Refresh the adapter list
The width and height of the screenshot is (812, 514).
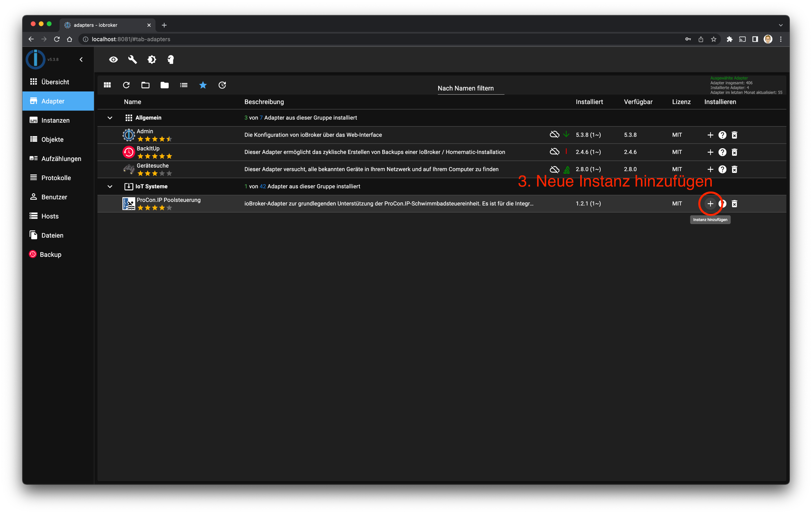pyautogui.click(x=126, y=85)
